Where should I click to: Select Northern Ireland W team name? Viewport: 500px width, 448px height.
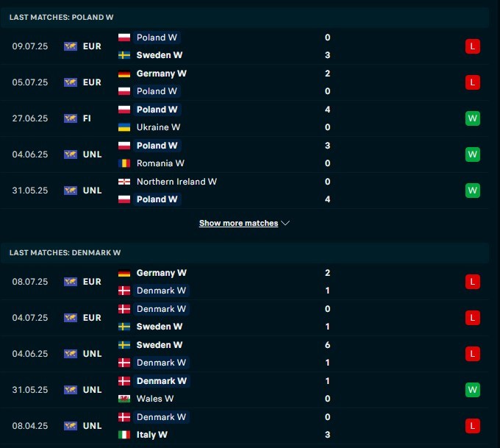(176, 182)
